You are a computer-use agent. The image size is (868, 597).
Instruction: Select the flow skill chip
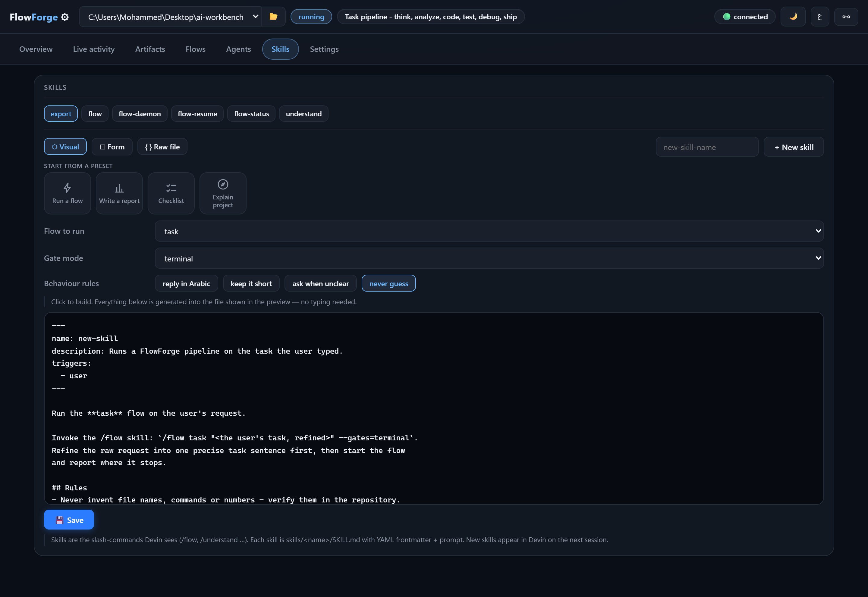click(x=95, y=113)
